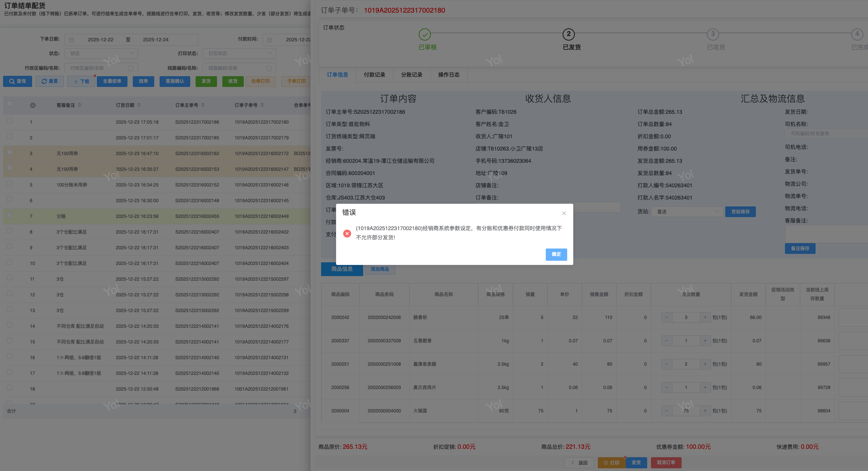
Task: Click minus stepper for 火锅面 shipping quantity
Action: click(x=667, y=411)
